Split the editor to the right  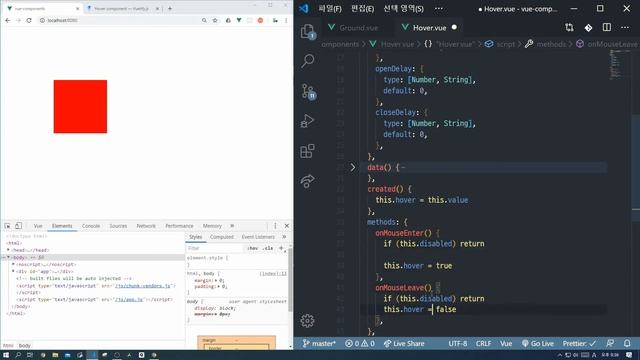pos(607,27)
